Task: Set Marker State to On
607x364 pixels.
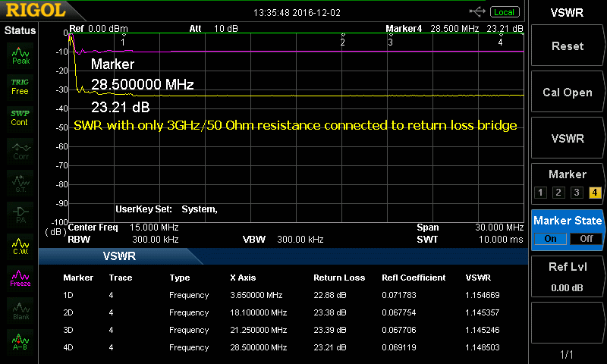Action: click(x=550, y=238)
